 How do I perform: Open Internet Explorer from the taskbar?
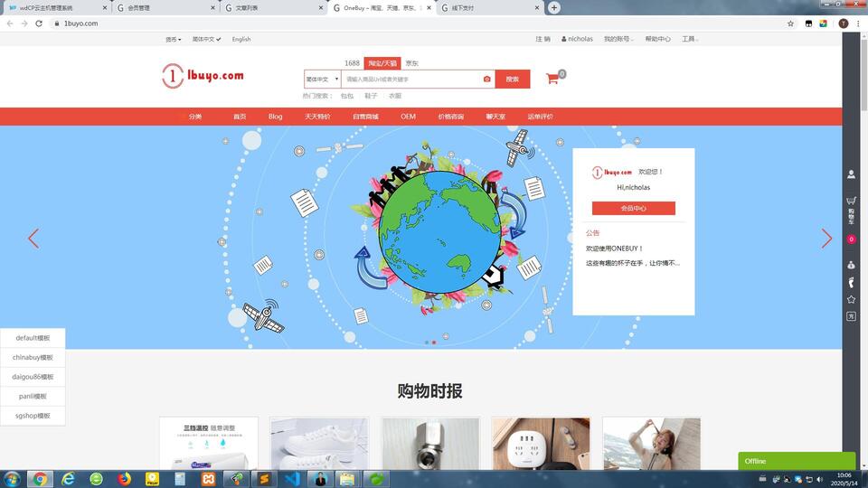tap(68, 479)
